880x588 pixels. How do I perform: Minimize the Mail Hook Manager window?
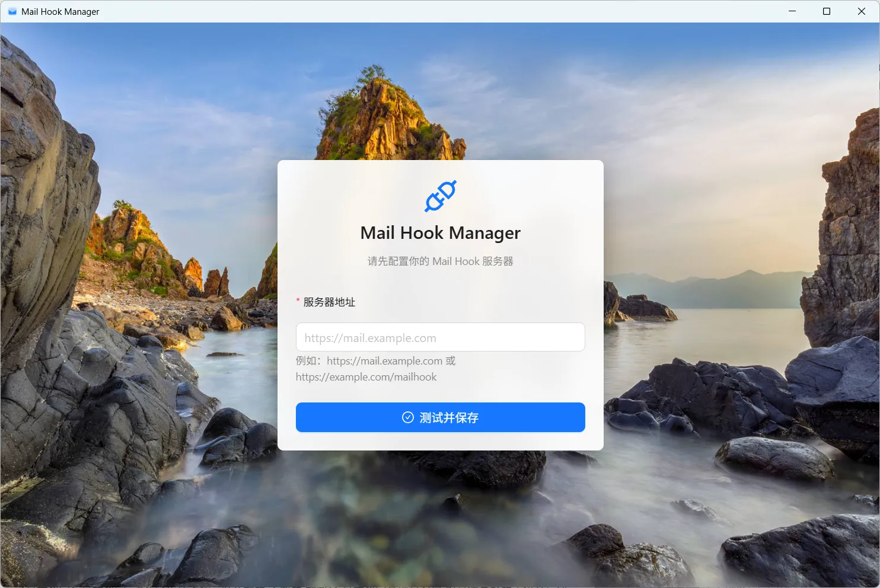pyautogui.click(x=792, y=11)
